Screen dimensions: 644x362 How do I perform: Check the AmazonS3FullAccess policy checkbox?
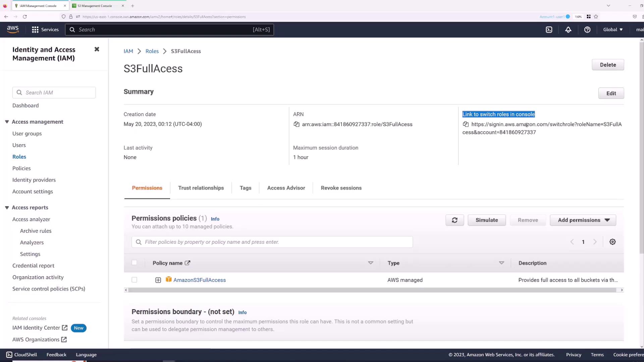134,280
